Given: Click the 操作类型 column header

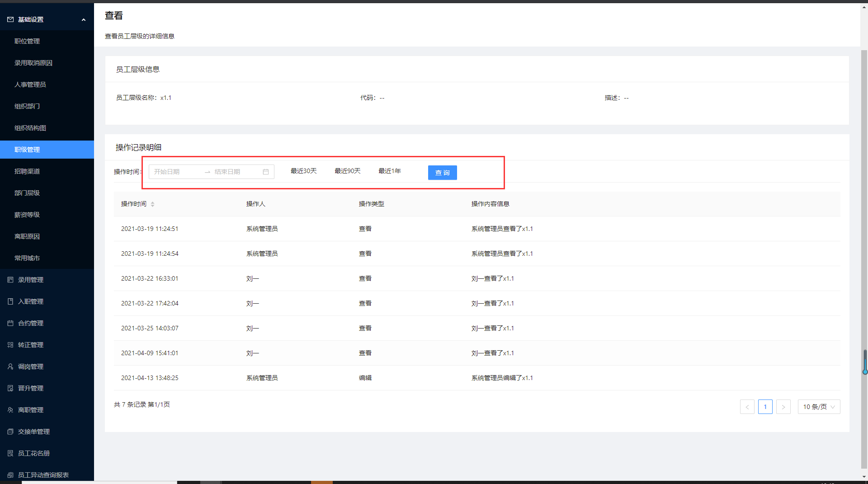Looking at the screenshot, I should point(372,204).
